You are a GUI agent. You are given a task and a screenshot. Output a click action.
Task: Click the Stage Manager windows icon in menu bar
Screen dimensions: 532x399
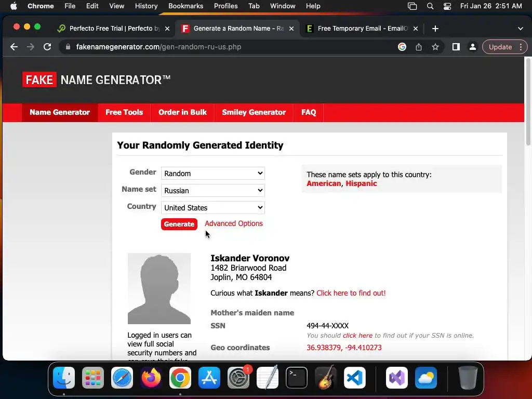pyautogui.click(x=412, y=6)
